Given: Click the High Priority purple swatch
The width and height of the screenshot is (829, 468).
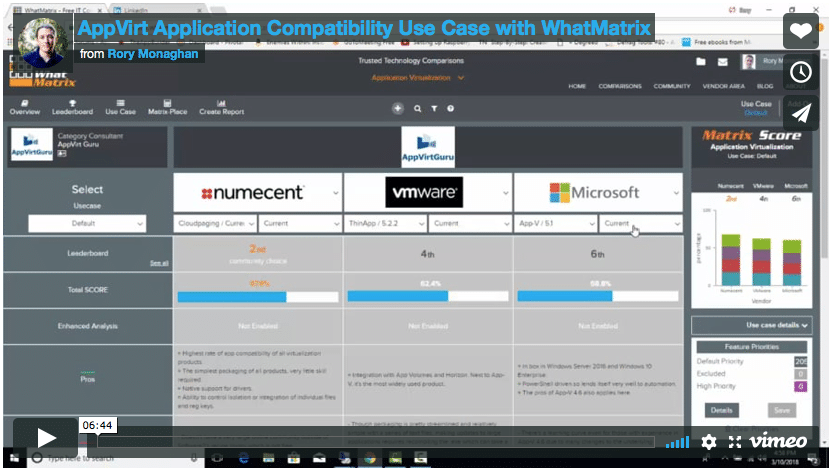Looking at the screenshot, I should pyautogui.click(x=800, y=387).
